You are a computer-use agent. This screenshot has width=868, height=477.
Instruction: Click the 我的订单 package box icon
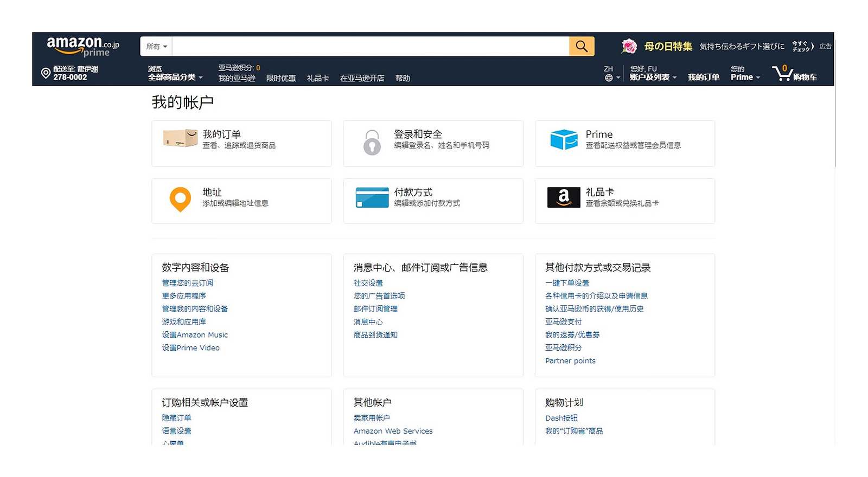click(x=180, y=138)
